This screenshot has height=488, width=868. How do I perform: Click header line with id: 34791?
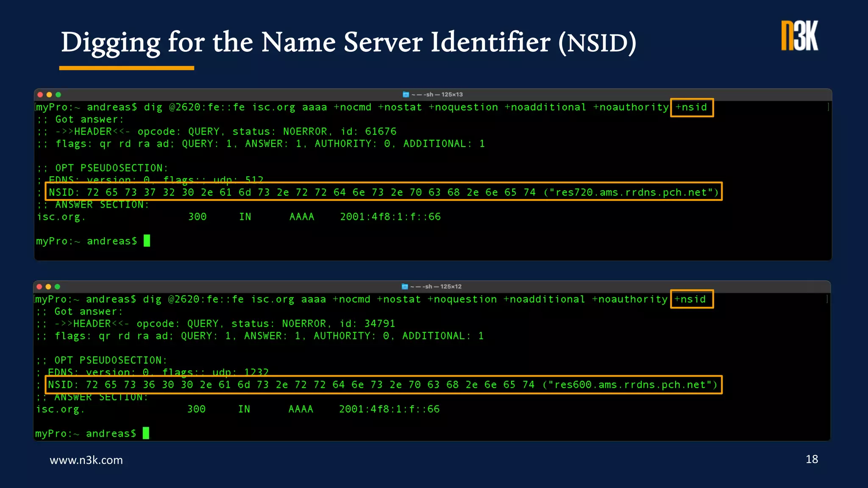point(216,324)
